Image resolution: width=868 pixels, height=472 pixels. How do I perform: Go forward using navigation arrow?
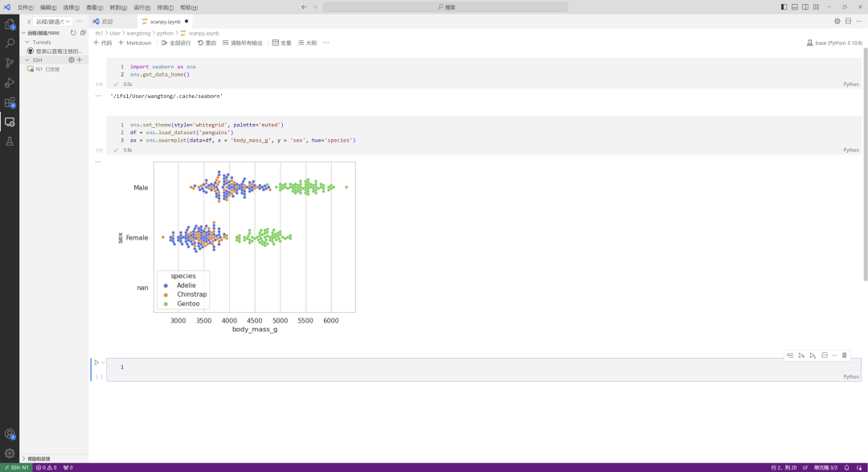pyautogui.click(x=315, y=7)
